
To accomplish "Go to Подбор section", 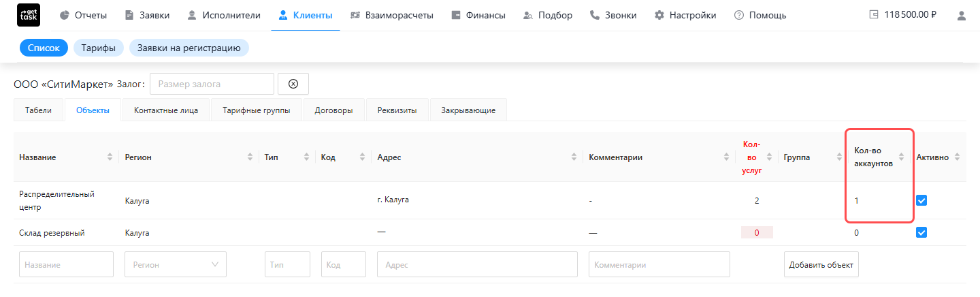I will point(547,15).
